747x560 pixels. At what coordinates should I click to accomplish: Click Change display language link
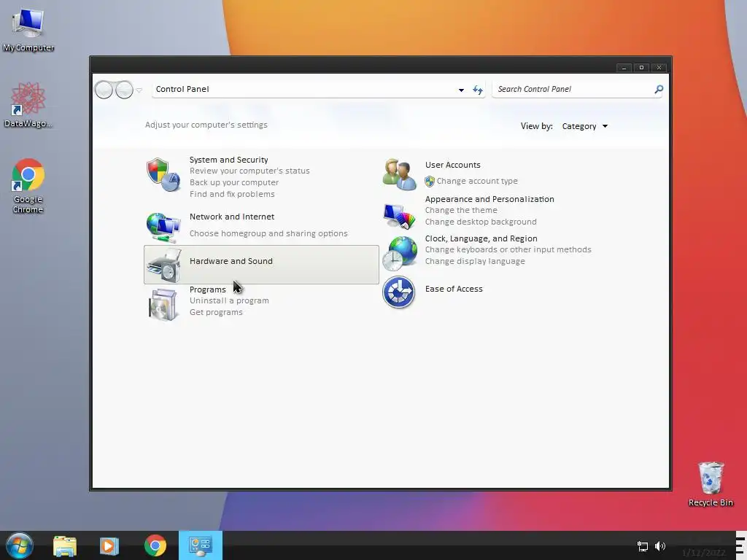coord(475,262)
